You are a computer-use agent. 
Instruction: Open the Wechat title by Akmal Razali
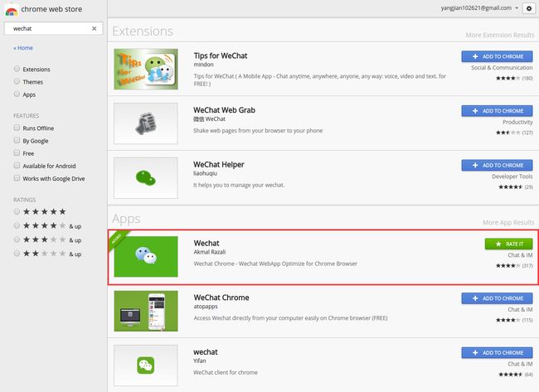tap(206, 244)
